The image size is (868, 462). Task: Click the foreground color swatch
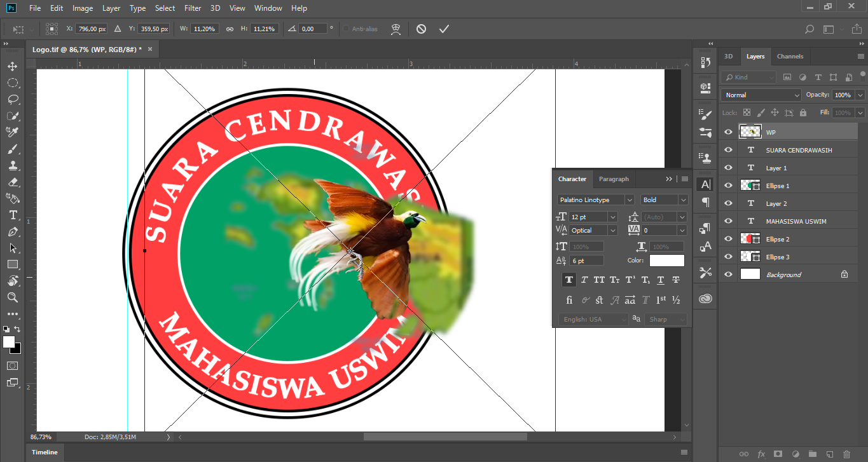[8, 342]
